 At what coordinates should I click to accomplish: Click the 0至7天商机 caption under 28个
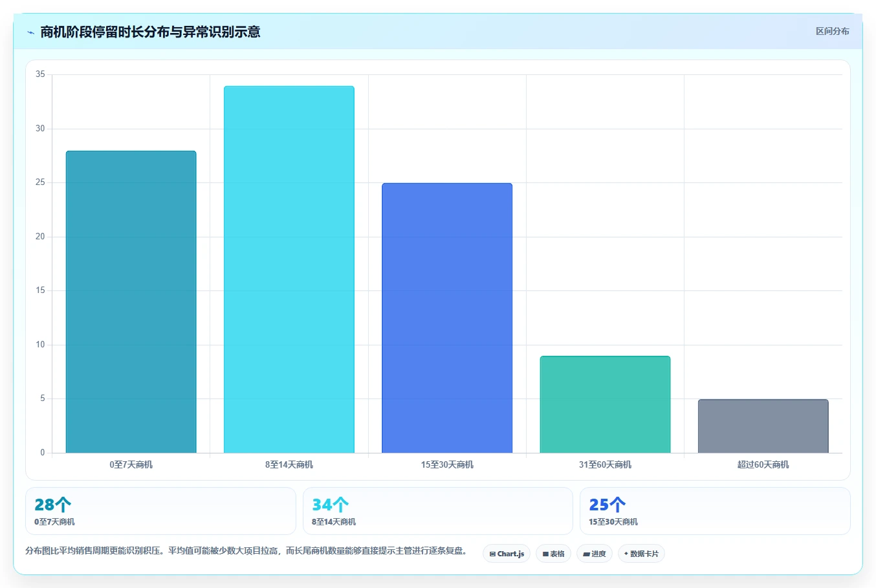(x=54, y=521)
